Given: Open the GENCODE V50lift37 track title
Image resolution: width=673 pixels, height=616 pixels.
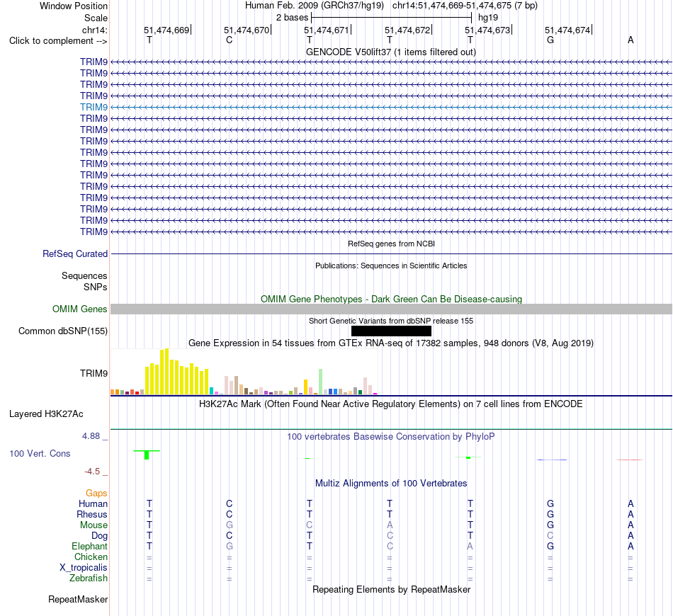Looking at the screenshot, I should 390,52.
